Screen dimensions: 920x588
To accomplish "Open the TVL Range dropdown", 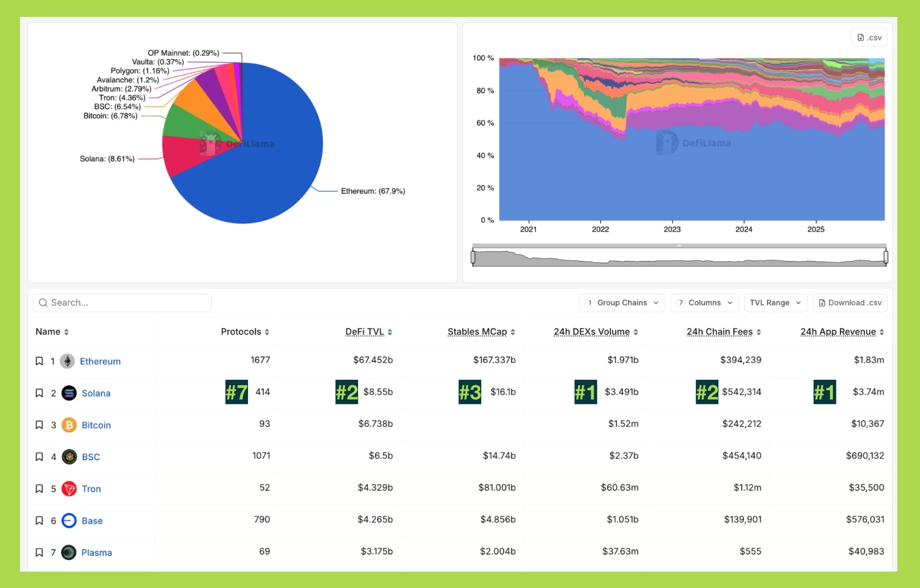I will tap(774, 303).
